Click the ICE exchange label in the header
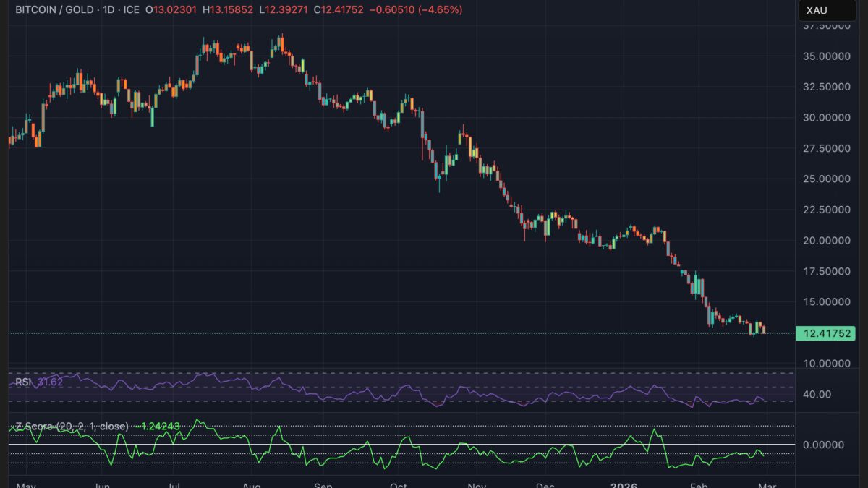This screenshot has width=868, height=488. pyautogui.click(x=132, y=10)
